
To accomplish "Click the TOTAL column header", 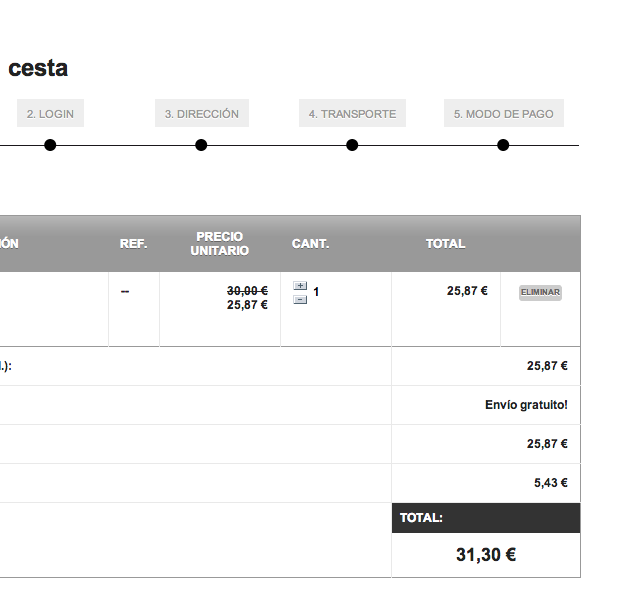I will click(445, 244).
